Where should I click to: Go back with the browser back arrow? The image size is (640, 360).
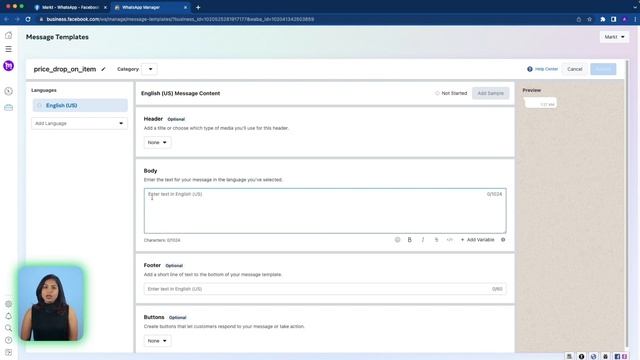tap(6, 19)
